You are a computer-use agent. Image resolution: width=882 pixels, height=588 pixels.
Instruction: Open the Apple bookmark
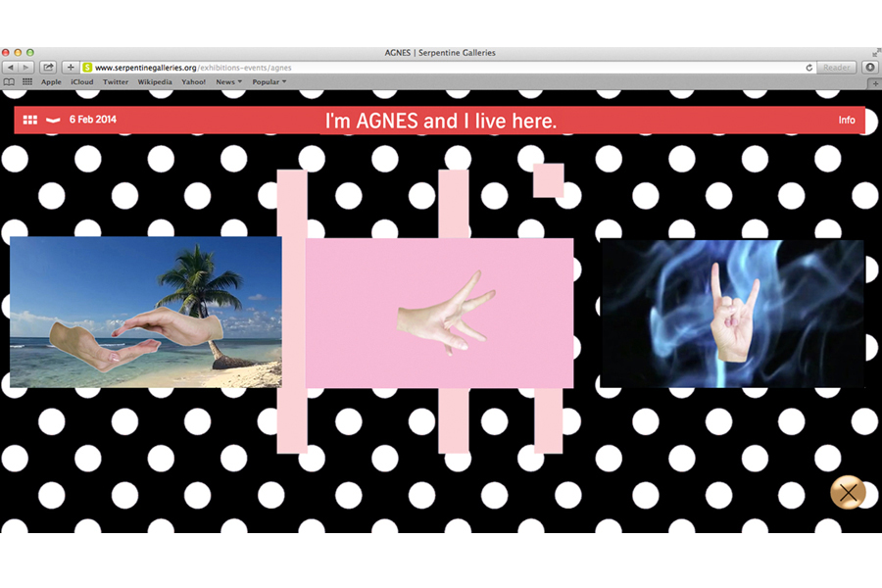pyautogui.click(x=51, y=82)
